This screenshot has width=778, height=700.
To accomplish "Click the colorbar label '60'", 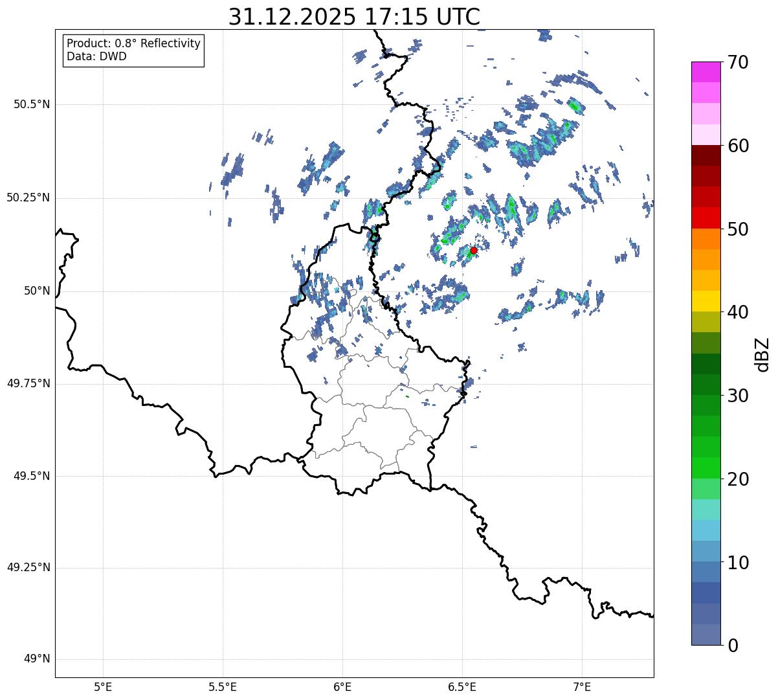I will click(x=738, y=146).
